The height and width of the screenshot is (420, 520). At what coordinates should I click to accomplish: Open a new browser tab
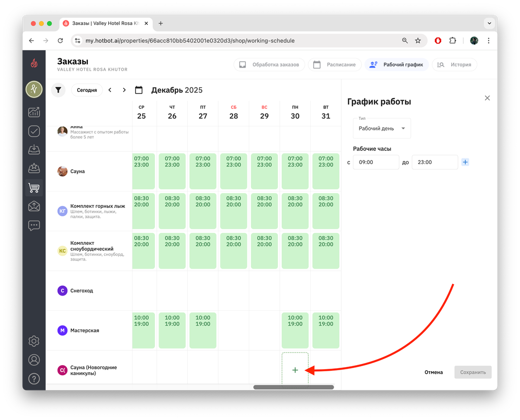pyautogui.click(x=160, y=23)
